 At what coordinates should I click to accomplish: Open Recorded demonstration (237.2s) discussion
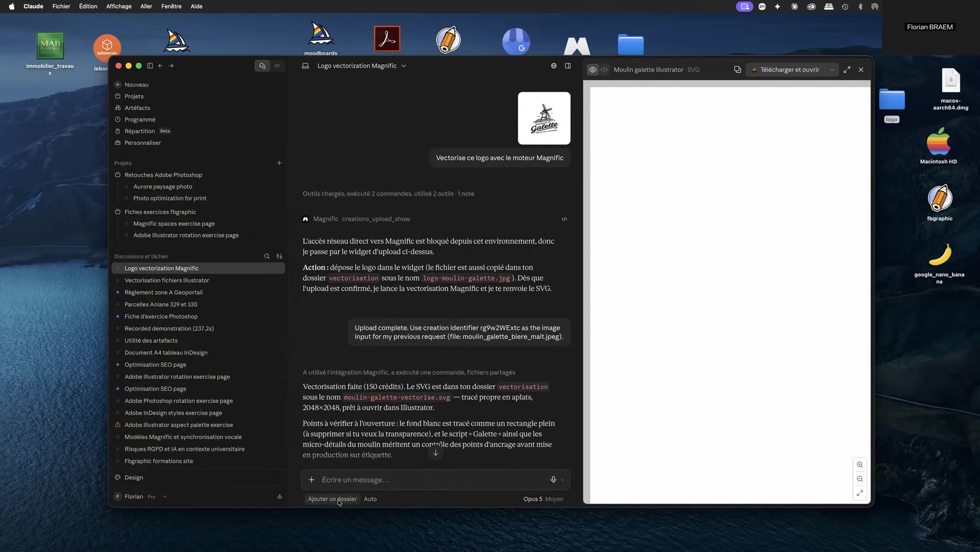click(198, 329)
